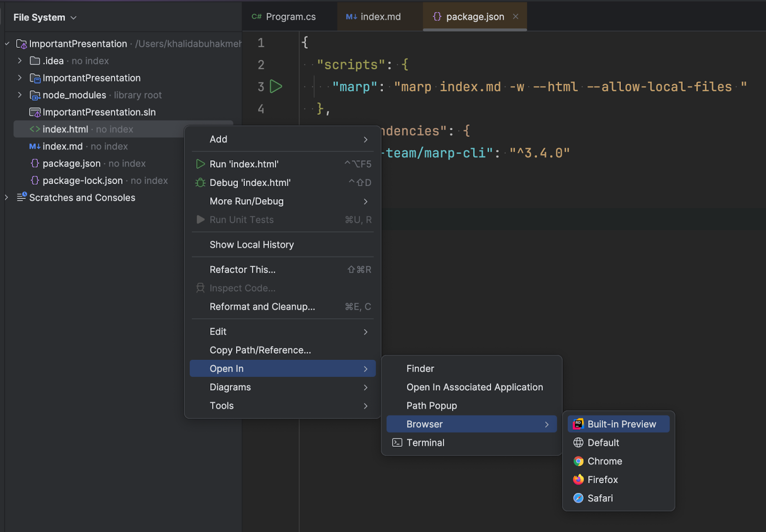Click the Inspect Code icon in context menu
The width and height of the screenshot is (766, 532).
point(200,288)
